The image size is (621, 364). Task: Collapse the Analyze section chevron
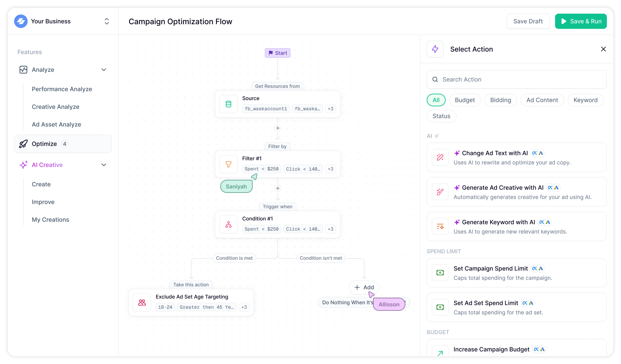click(104, 70)
